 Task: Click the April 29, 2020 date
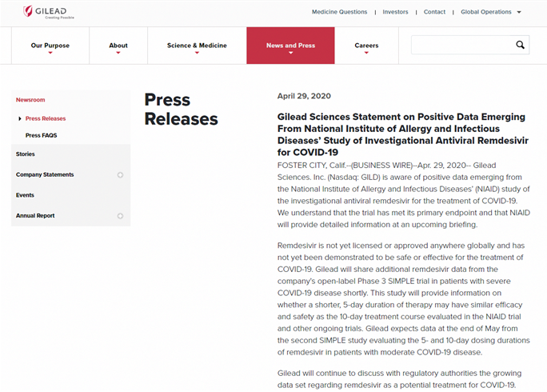click(304, 96)
